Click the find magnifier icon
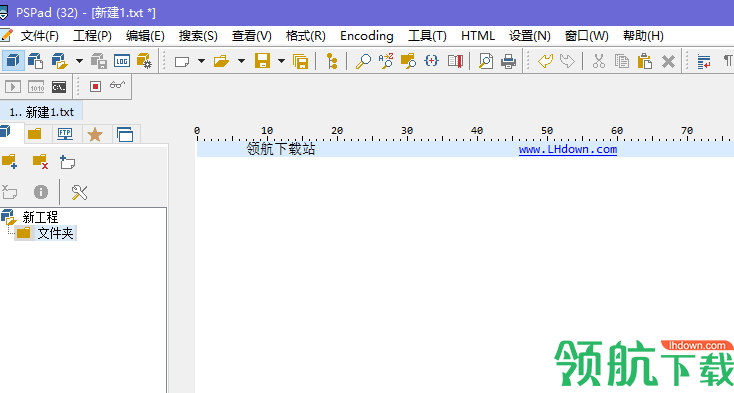 pyautogui.click(x=363, y=61)
